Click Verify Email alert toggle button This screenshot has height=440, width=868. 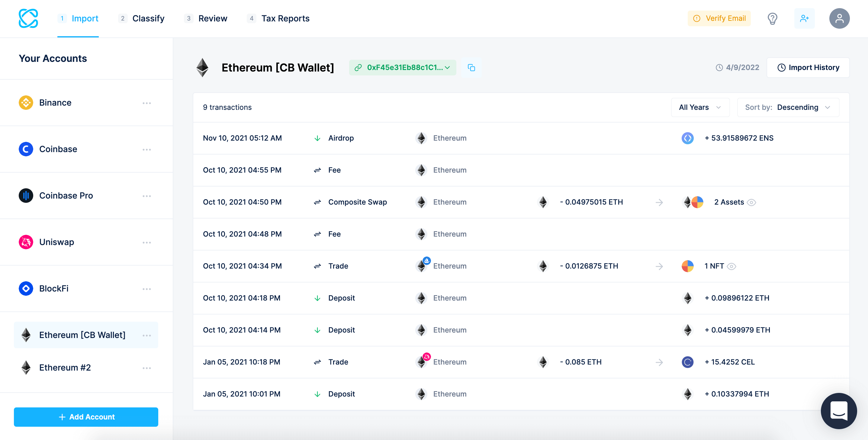click(721, 18)
